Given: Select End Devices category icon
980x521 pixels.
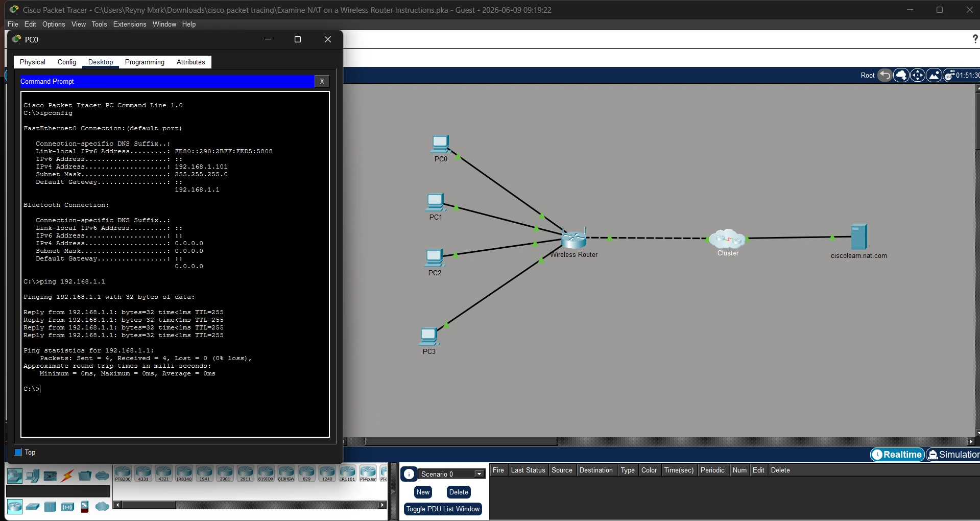Looking at the screenshot, I should pyautogui.click(x=33, y=476).
